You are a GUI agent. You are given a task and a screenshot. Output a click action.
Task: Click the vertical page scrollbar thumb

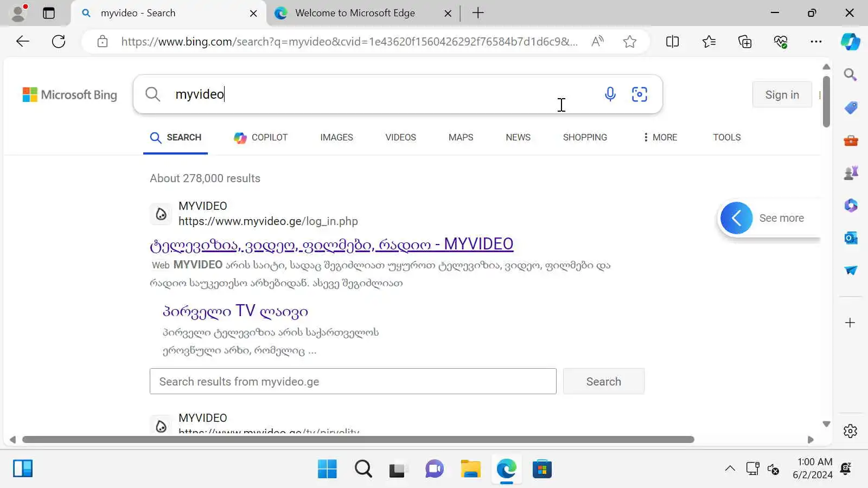click(x=826, y=102)
